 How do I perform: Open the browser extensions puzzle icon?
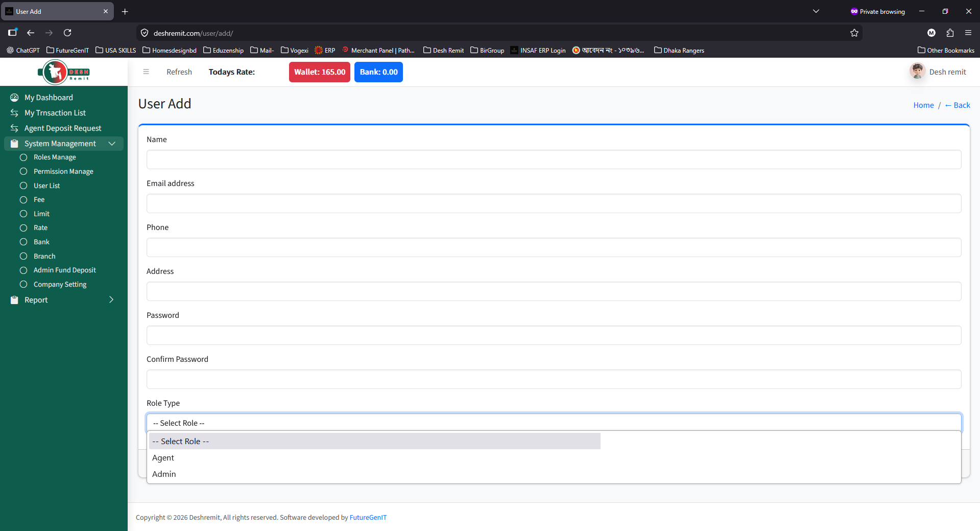950,33
